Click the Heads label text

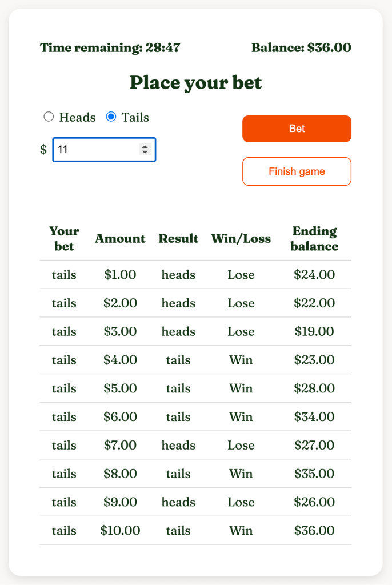(x=77, y=118)
